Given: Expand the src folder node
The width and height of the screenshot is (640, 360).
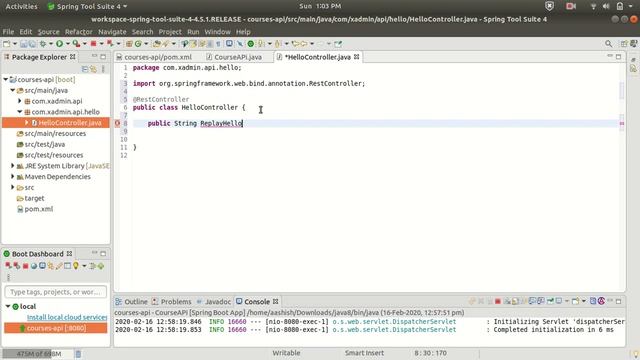Looking at the screenshot, I should pos(13,187).
